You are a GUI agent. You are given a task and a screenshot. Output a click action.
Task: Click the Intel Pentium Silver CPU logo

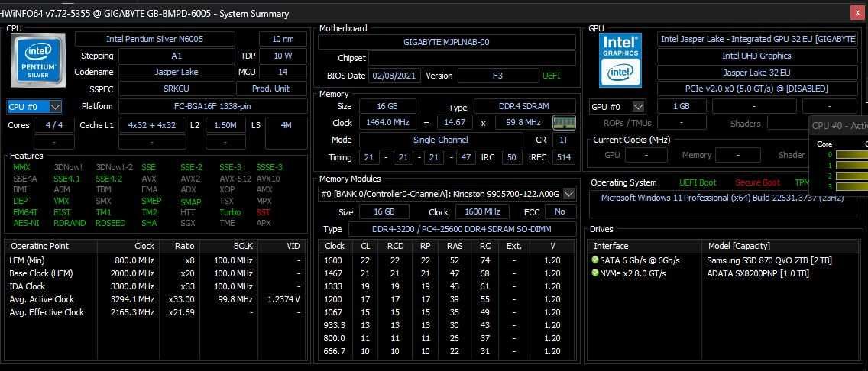click(x=38, y=60)
